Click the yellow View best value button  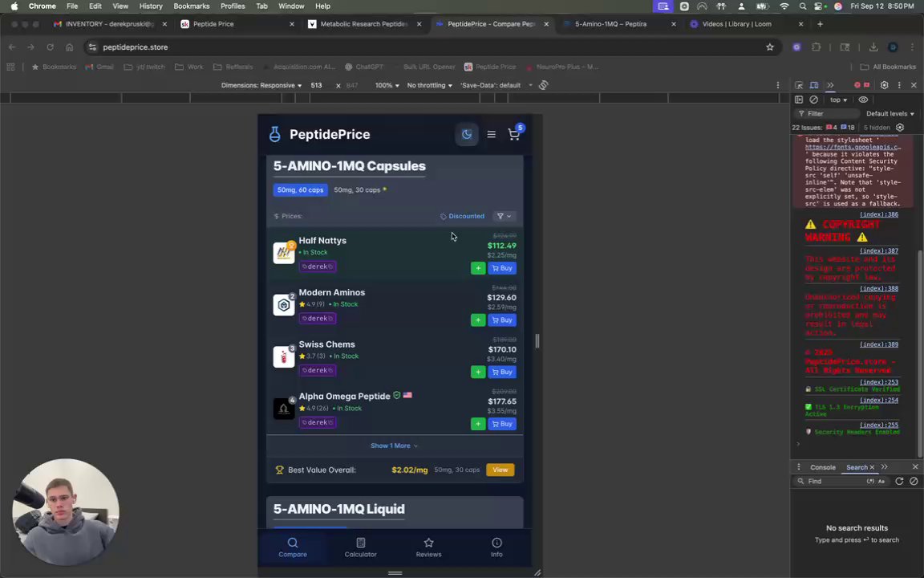coord(500,470)
